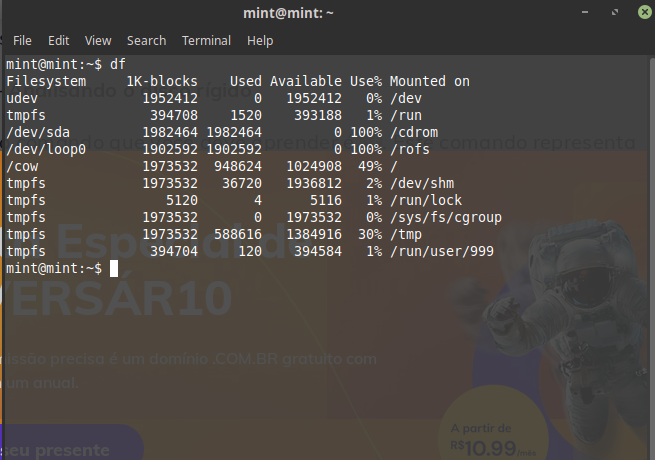Click the /cow filesystem entry
The width and height of the screenshot is (655, 460).
tap(22, 166)
